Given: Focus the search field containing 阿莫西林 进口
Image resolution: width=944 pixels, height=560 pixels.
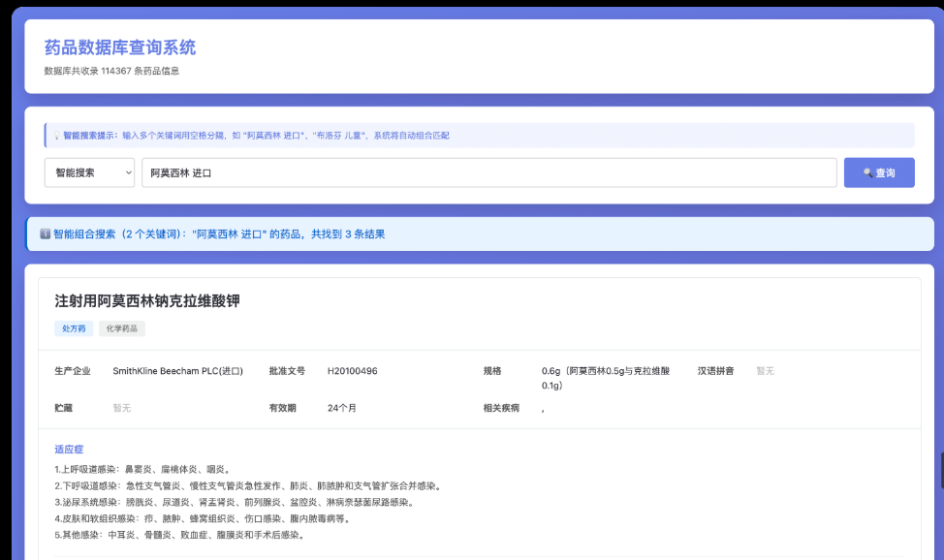Looking at the screenshot, I should click(488, 172).
